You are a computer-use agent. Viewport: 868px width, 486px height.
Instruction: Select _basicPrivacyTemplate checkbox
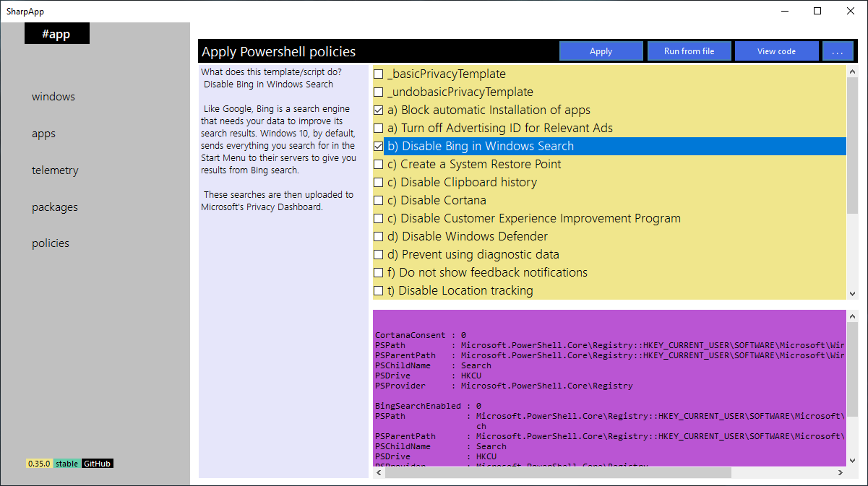coord(378,74)
